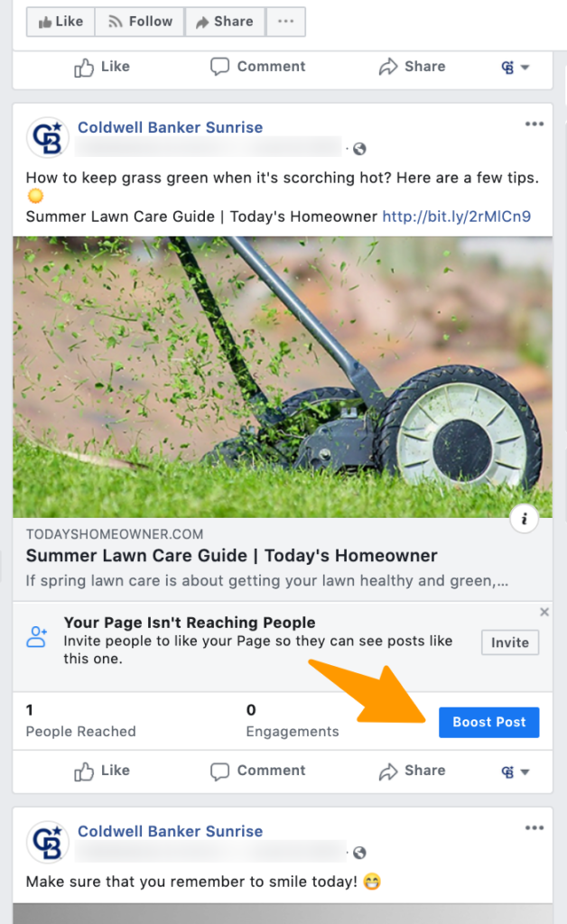Dismiss the Your Page Isn't Reaching People notice
The height and width of the screenshot is (924, 567).
pyautogui.click(x=544, y=612)
